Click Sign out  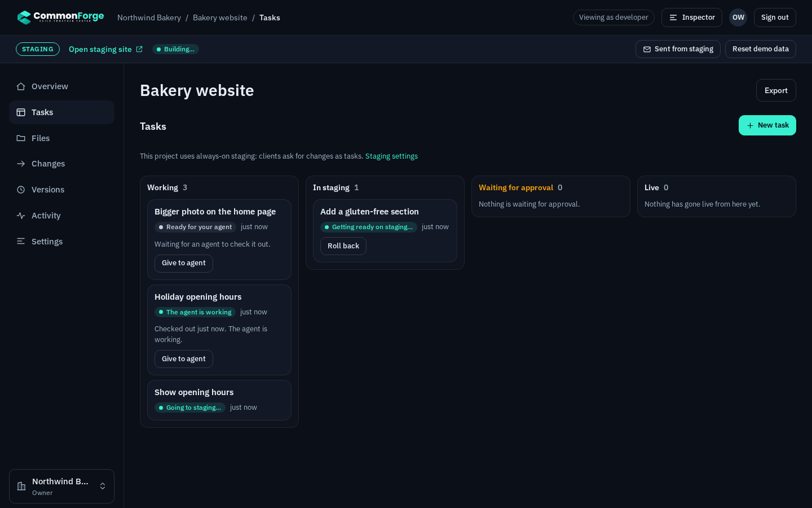775,17
